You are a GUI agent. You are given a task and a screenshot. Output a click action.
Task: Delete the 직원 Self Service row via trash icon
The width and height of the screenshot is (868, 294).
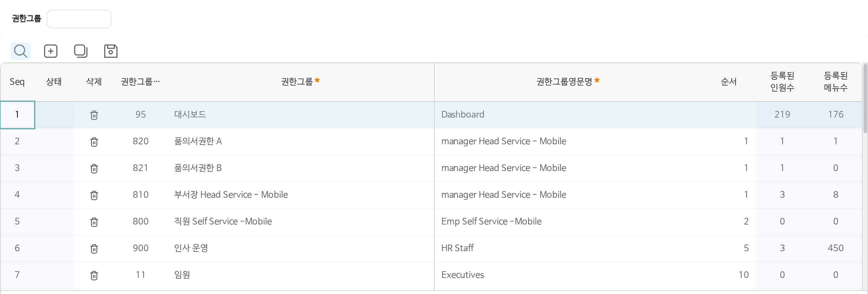(94, 222)
